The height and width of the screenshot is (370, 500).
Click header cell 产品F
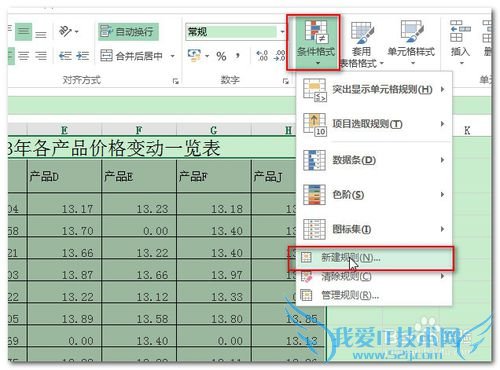click(214, 176)
